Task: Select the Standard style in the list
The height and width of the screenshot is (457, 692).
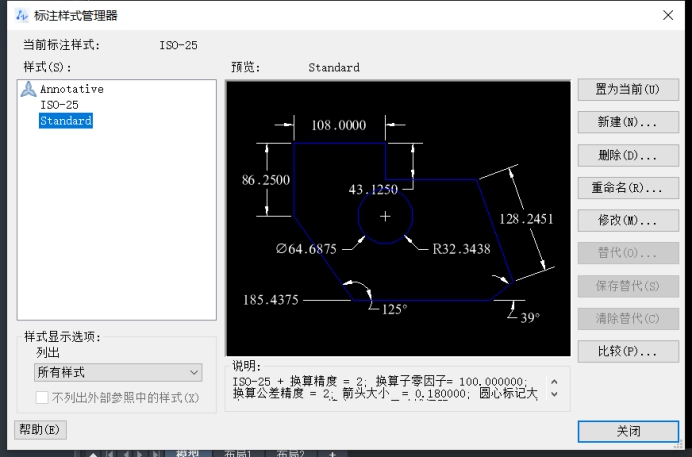Action: 66,120
